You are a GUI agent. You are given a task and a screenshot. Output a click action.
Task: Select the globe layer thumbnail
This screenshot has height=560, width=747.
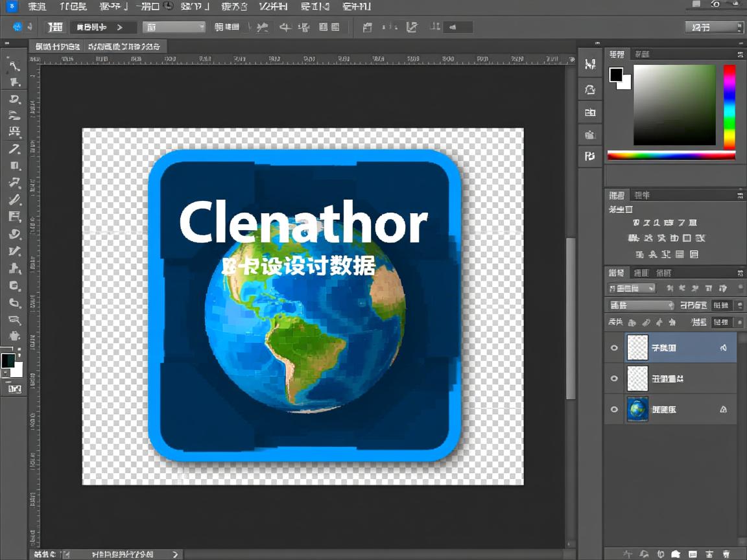click(x=637, y=410)
